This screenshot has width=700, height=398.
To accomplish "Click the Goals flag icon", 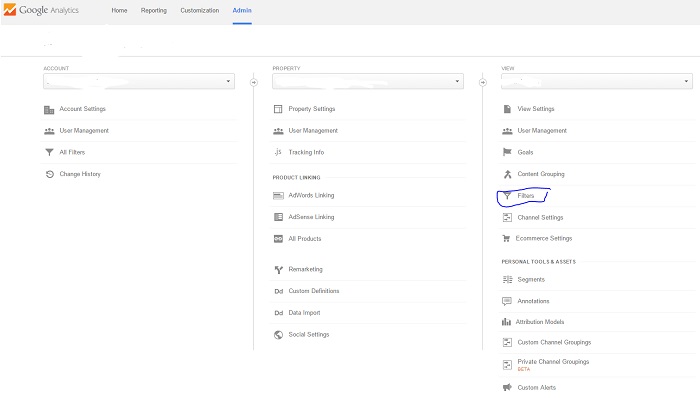I will coord(507,152).
